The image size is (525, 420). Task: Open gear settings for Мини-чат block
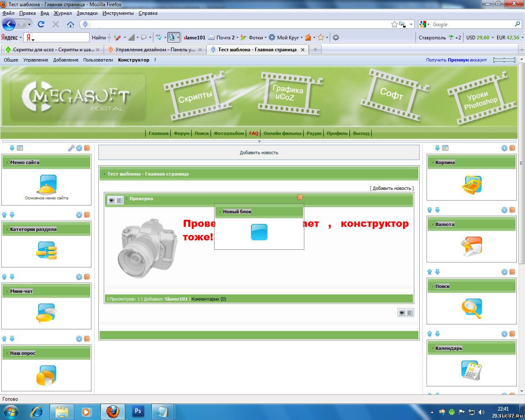79,277
